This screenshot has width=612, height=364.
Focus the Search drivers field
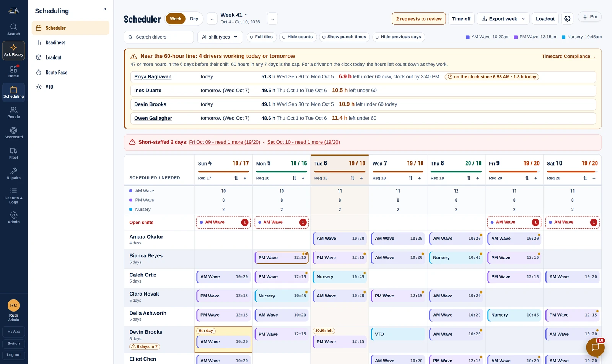click(159, 37)
